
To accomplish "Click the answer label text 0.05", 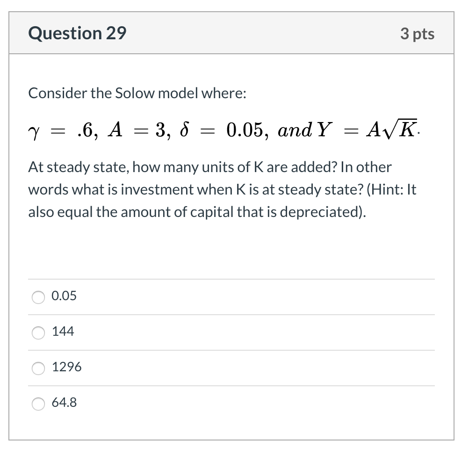I will pyautogui.click(x=65, y=296).
